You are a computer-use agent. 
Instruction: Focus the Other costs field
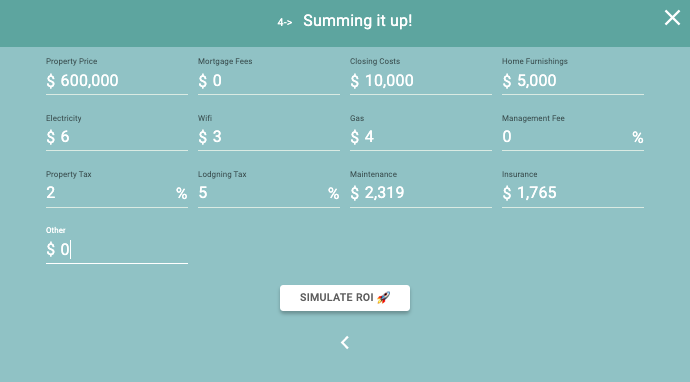(117, 250)
